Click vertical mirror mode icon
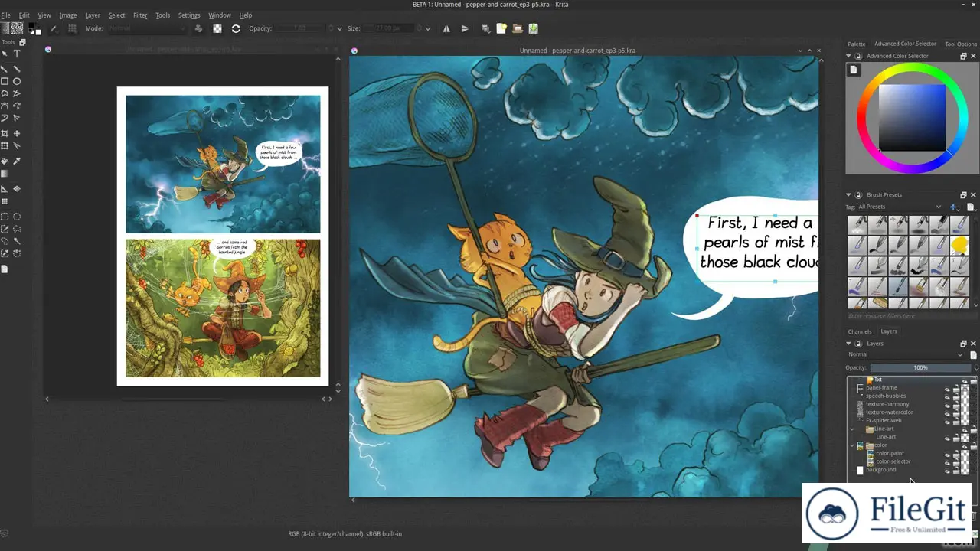Image resolution: width=980 pixels, height=551 pixels. tap(465, 28)
